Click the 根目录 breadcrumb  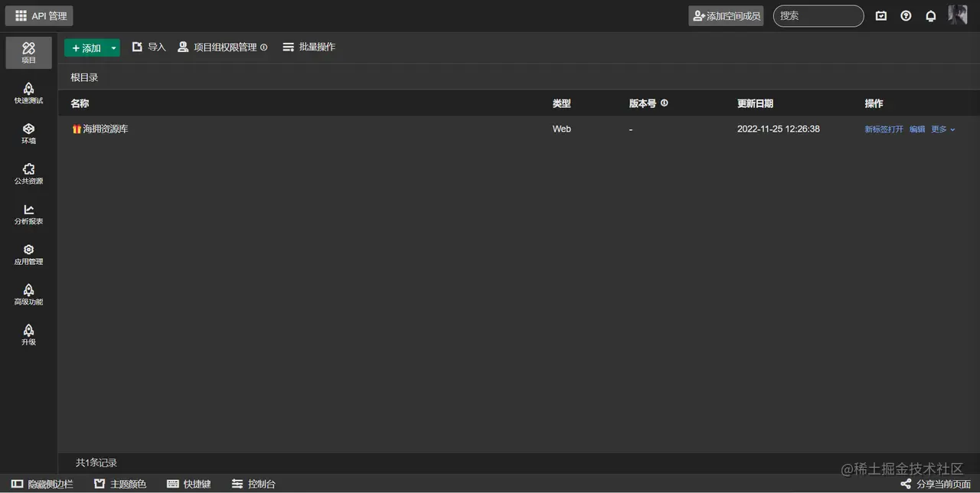pos(84,77)
